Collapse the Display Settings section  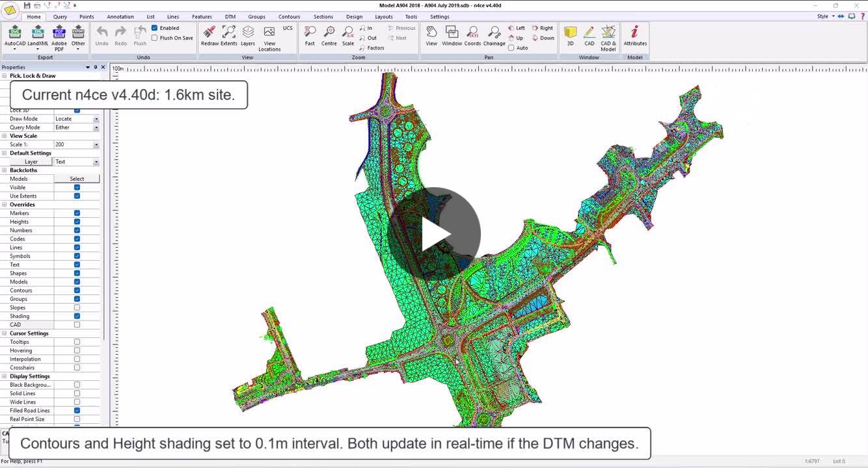[x=4, y=376]
